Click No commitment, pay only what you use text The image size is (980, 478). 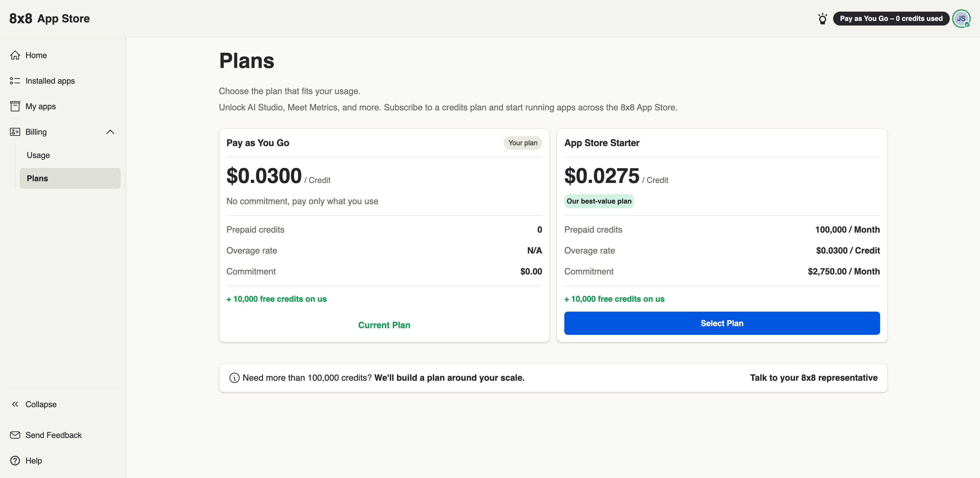point(302,201)
